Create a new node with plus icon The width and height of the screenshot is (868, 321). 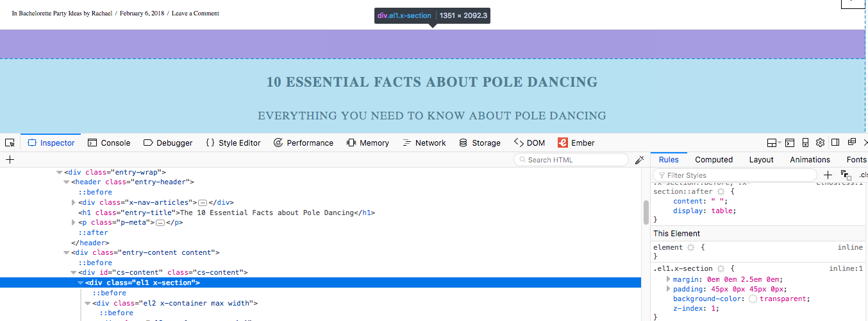10,160
